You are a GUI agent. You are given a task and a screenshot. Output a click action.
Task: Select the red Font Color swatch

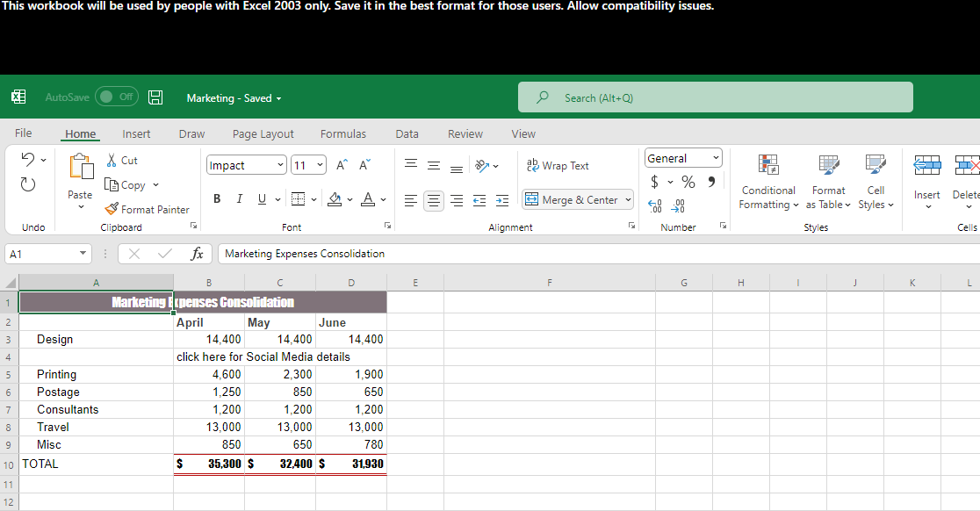point(368,199)
